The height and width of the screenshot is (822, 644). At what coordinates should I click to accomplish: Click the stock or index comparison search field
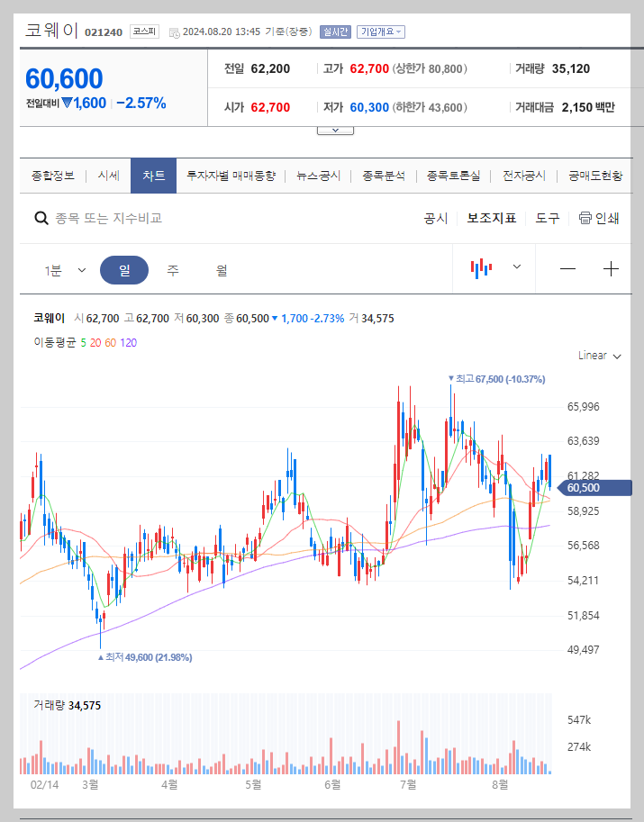coord(144,218)
